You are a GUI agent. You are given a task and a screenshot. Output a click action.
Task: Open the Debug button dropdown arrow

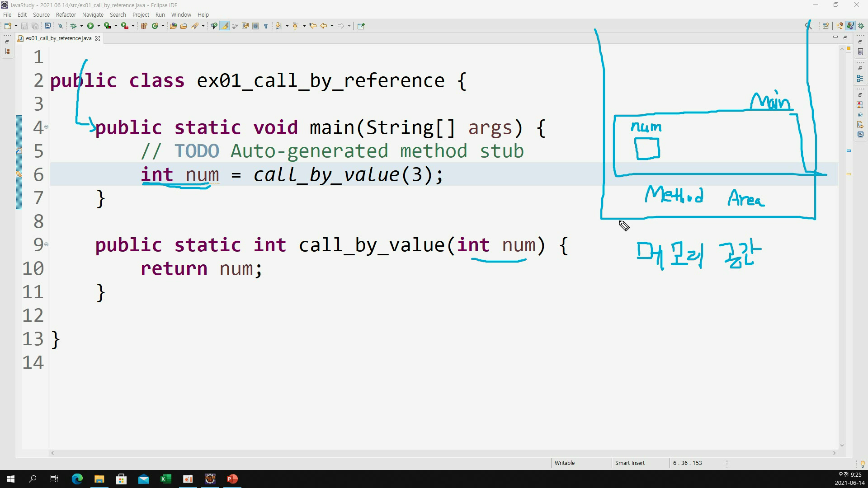coord(81,26)
